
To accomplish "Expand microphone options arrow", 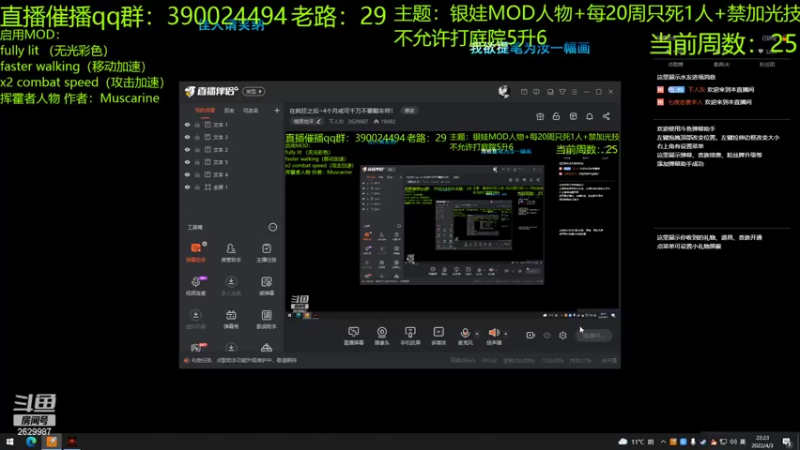I will (x=477, y=334).
